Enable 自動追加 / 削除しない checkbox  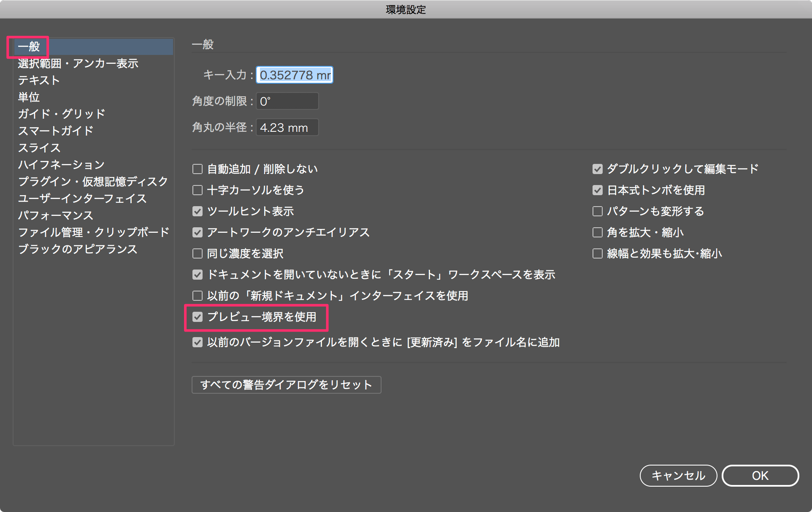[198, 169]
